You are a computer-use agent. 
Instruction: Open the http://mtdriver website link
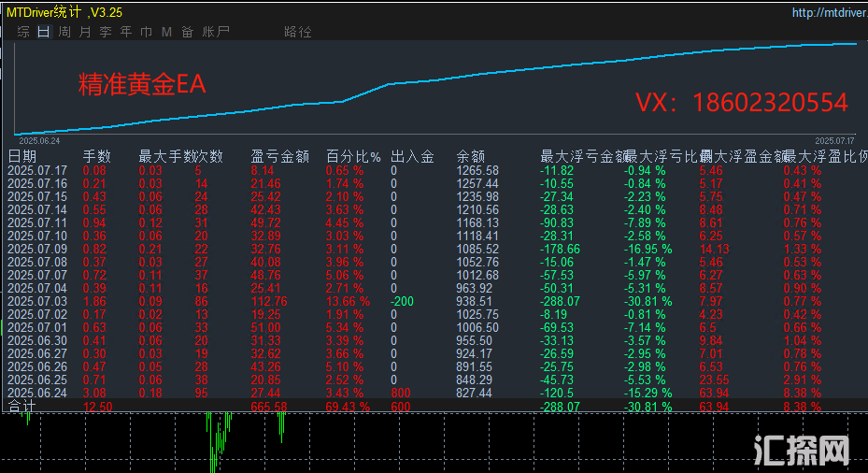pyautogui.click(x=830, y=12)
